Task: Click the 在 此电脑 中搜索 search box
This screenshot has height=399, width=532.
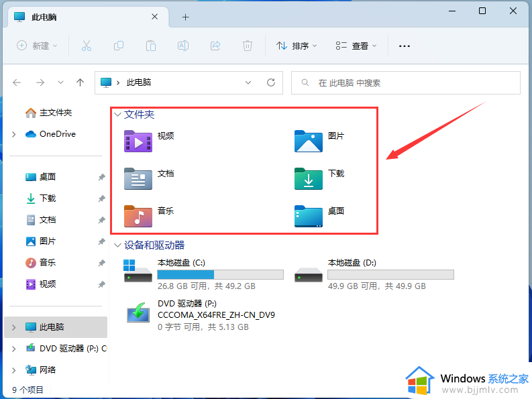Action: point(406,82)
